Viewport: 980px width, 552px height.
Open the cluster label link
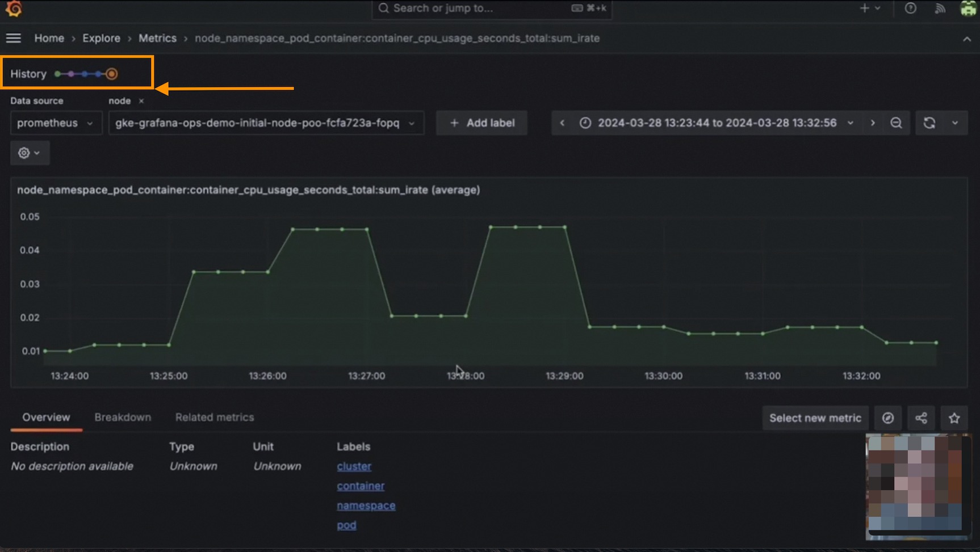(354, 466)
